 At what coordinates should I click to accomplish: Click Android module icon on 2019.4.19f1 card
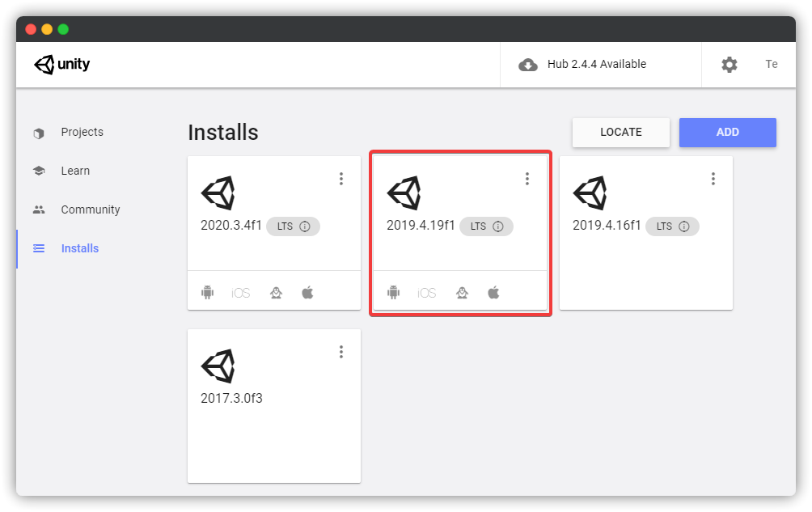pos(393,293)
